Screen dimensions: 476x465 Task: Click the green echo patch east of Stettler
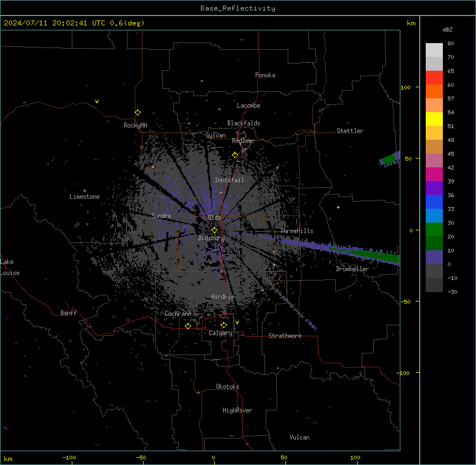[x=388, y=159]
